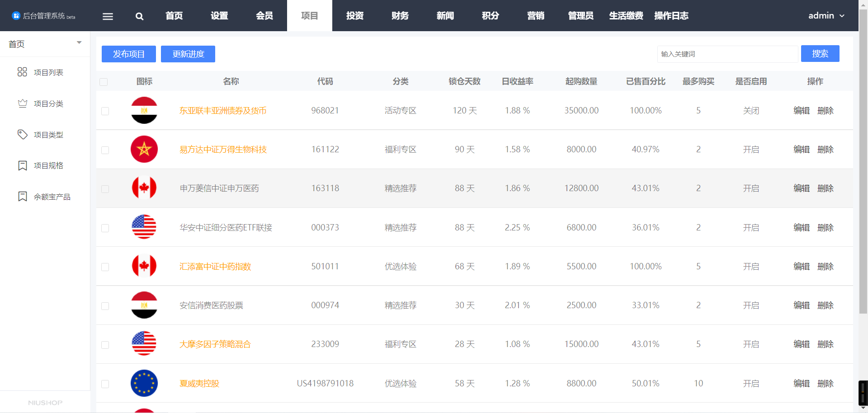Viewport: 868px width, 413px height.
Task: Click the tag icon for 项目类型
Action: point(22,134)
